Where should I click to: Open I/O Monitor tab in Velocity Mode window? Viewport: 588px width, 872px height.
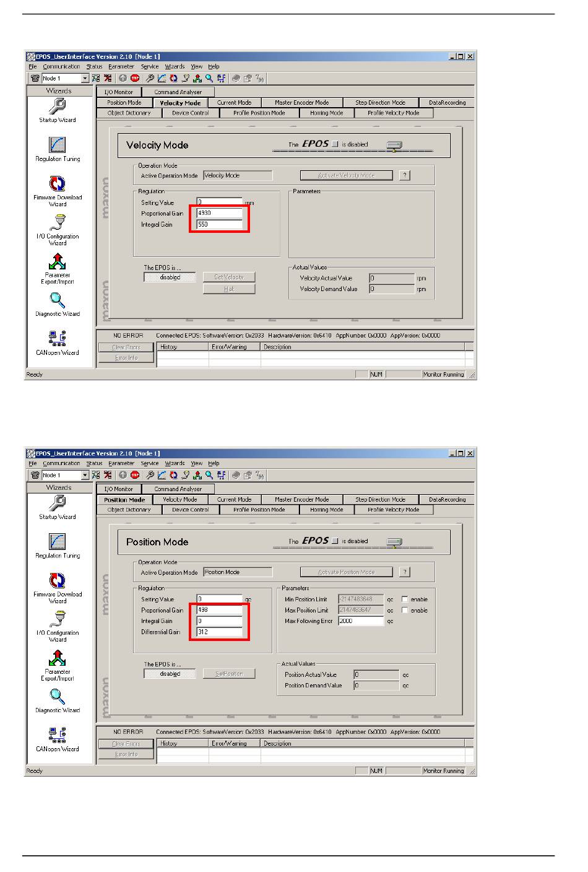coord(118,92)
